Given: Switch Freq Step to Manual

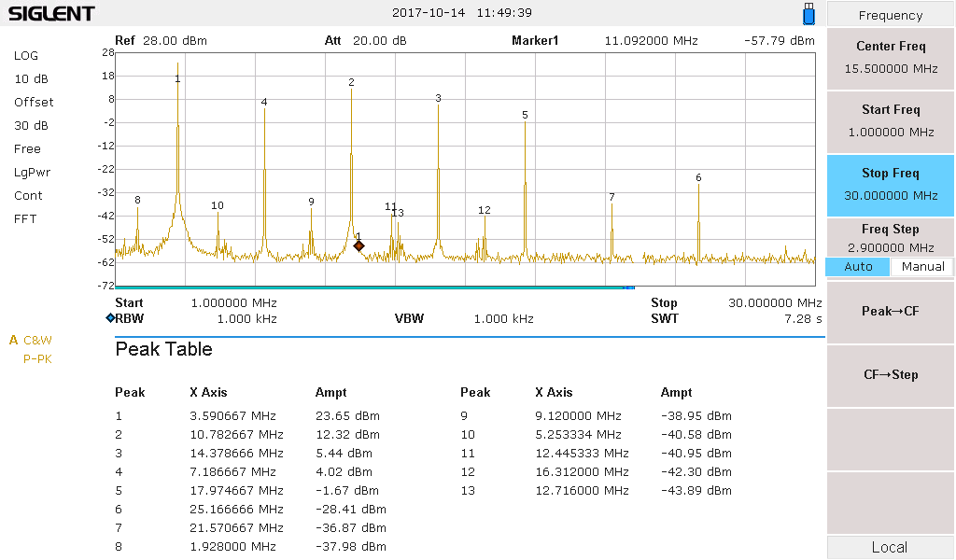Looking at the screenshot, I should (922, 267).
